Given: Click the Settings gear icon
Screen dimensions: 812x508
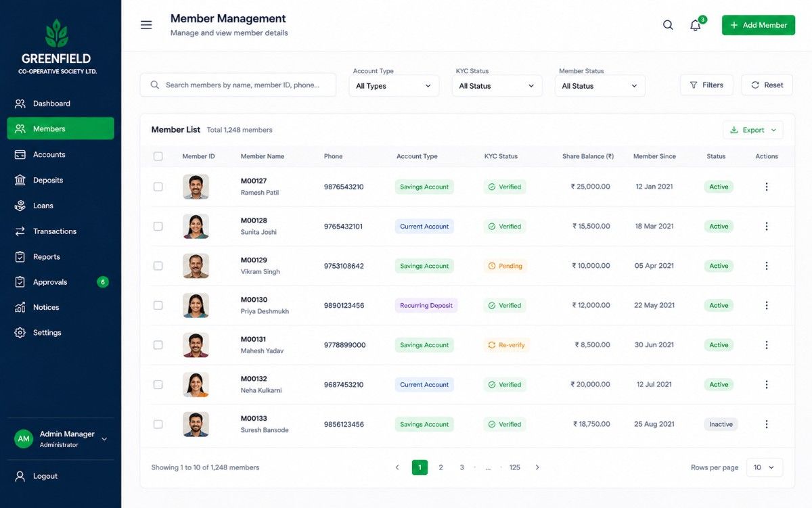Looking at the screenshot, I should coord(20,333).
